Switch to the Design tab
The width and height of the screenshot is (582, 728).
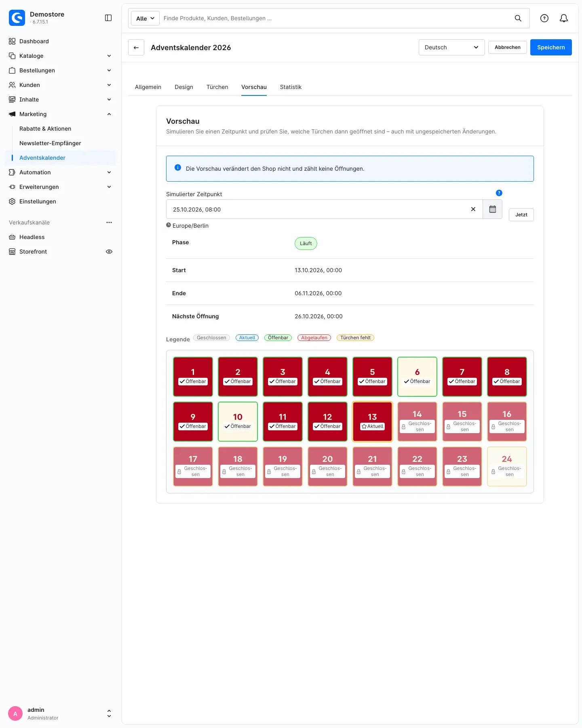[184, 87]
